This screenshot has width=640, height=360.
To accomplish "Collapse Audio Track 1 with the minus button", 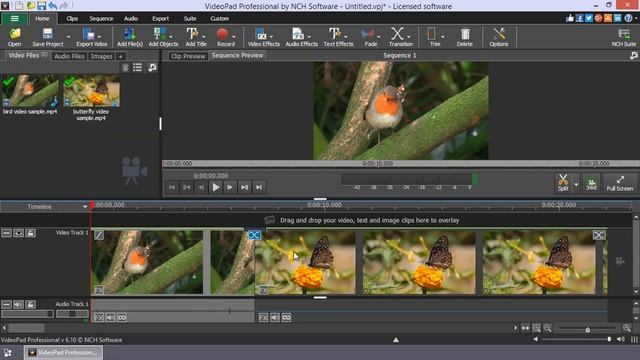I will click(7, 304).
